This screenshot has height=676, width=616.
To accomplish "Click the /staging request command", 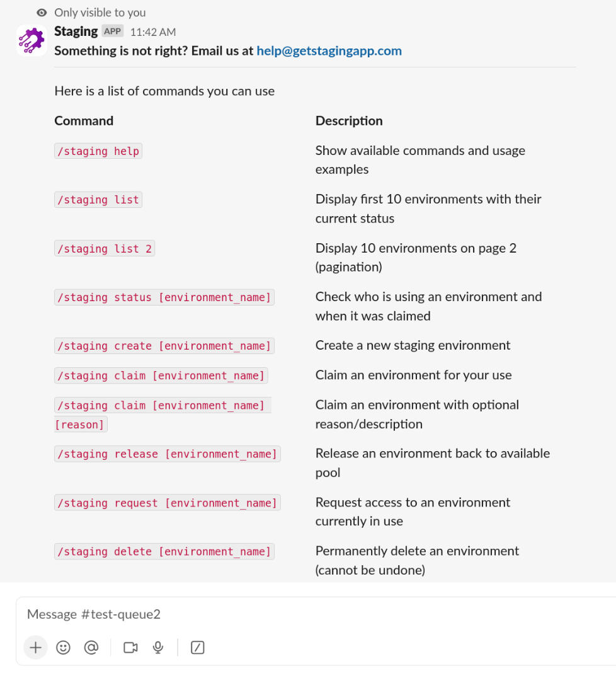I will coord(168,503).
